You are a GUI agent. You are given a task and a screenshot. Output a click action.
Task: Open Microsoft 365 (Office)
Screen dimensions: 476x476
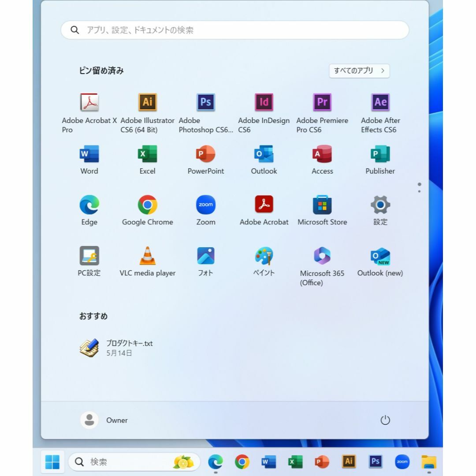coord(322,266)
